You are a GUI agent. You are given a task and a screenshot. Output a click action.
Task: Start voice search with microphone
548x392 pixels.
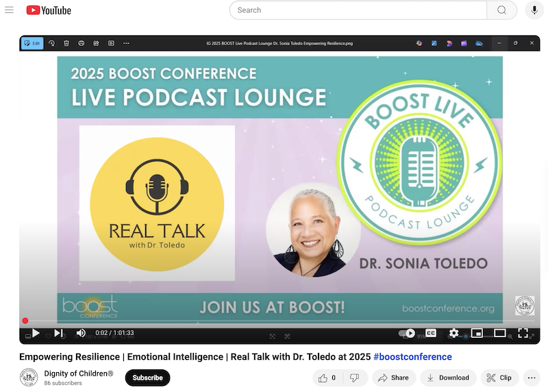click(x=534, y=10)
